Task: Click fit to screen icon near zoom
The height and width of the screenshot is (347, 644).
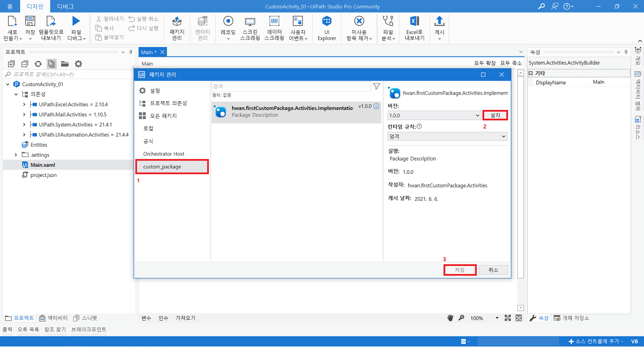Action: 508,318
